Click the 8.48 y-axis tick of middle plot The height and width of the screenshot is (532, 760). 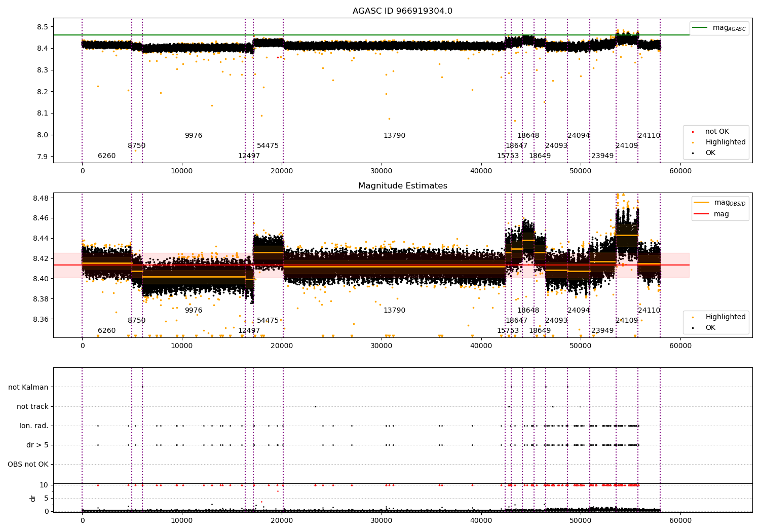(41, 198)
